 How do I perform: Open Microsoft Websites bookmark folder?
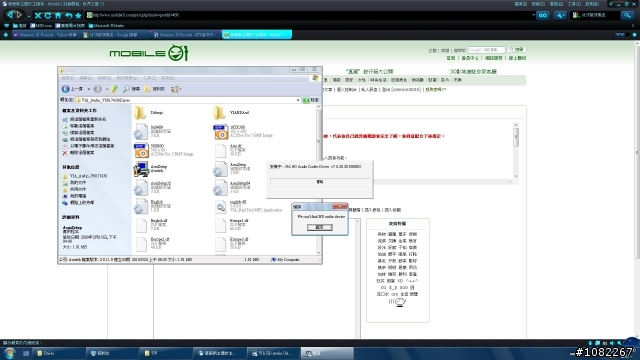[x=106, y=25]
